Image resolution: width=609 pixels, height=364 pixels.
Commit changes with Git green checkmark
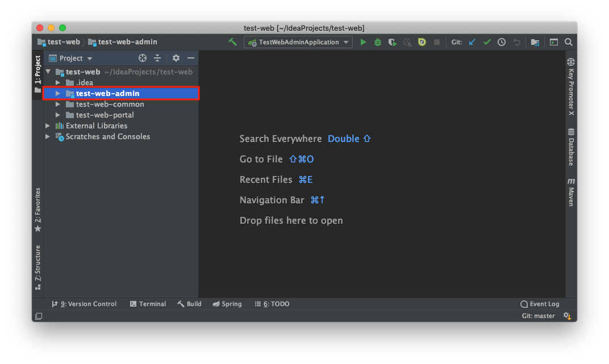pyautogui.click(x=487, y=42)
